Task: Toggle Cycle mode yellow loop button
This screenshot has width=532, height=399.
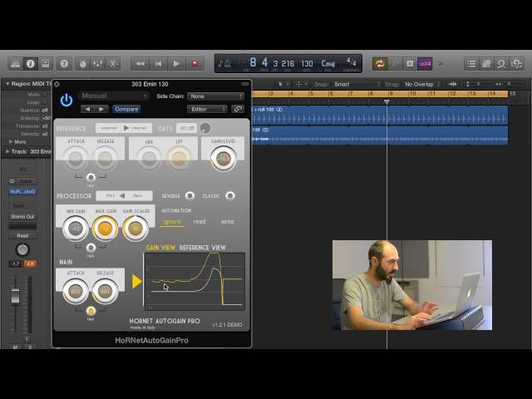Action: click(380, 63)
